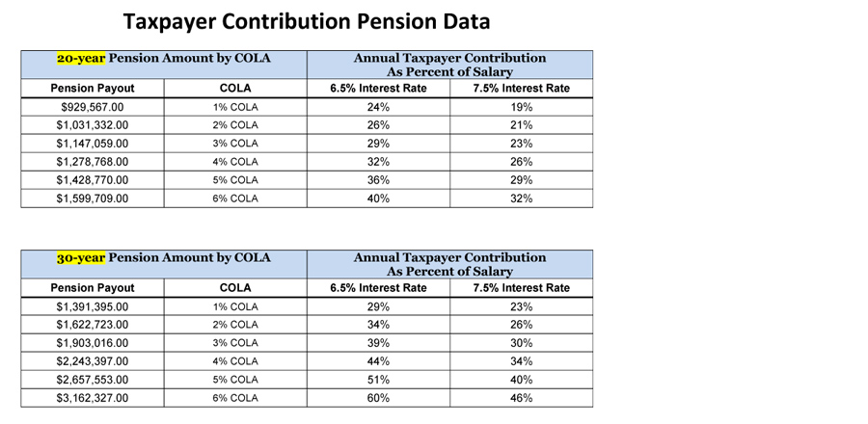Click the 19% value under 7.5% Interest Rate
868x424 pixels.
[x=522, y=107]
